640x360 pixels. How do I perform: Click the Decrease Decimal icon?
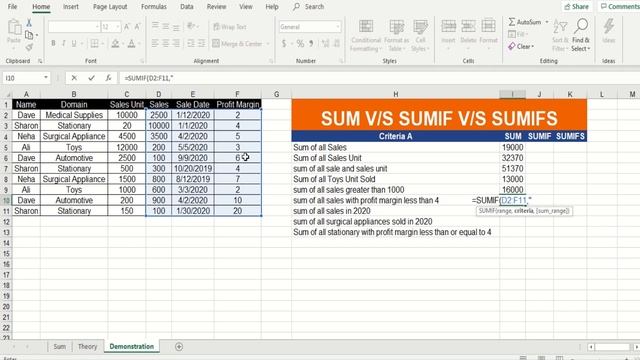point(337,43)
